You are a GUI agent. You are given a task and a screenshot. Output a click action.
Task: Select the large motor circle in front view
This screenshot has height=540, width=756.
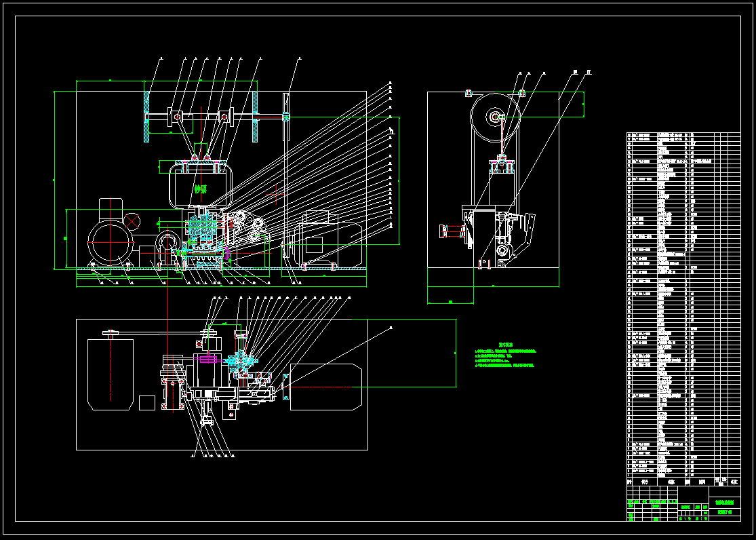[x=111, y=244]
